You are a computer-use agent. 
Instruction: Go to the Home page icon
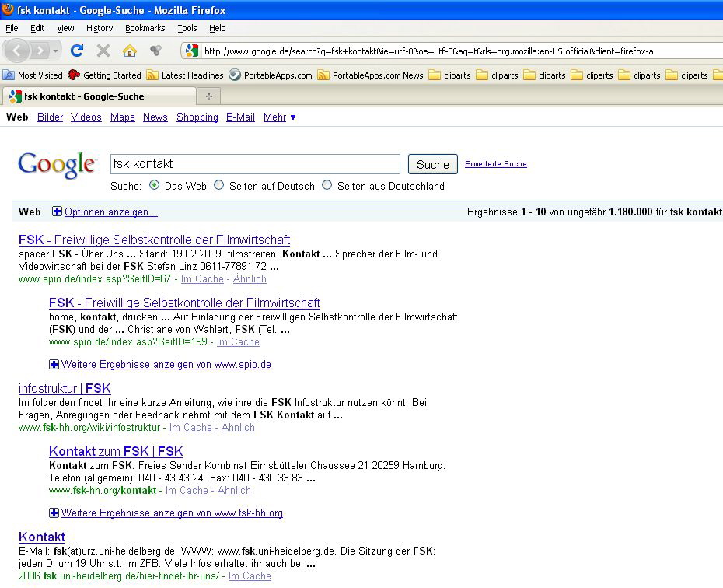(x=129, y=51)
